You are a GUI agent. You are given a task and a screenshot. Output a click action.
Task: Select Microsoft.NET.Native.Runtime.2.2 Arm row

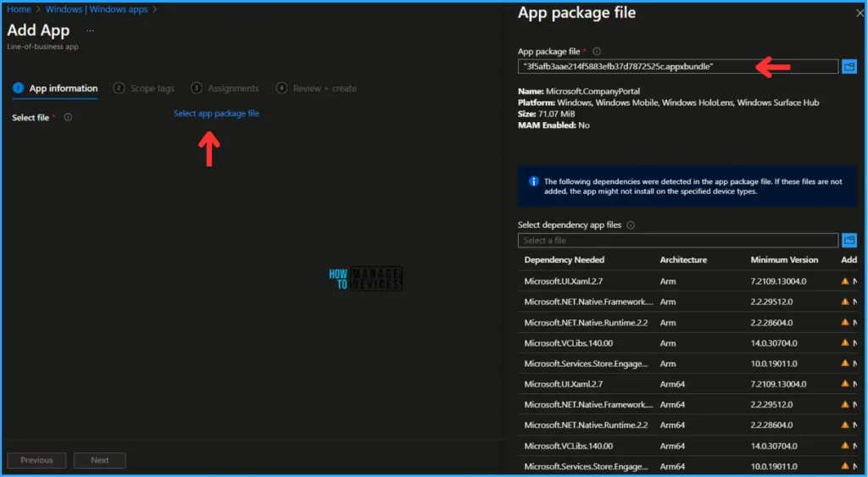(687, 323)
